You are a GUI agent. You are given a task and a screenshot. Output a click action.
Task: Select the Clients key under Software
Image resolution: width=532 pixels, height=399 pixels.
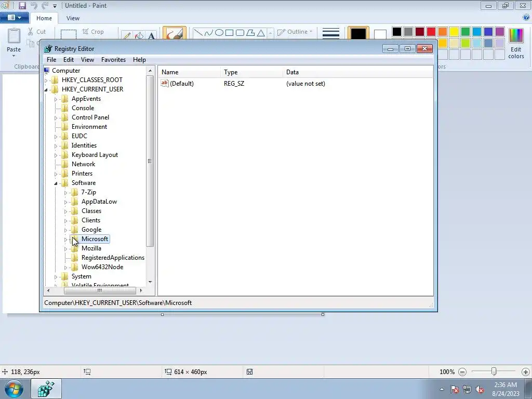coord(90,220)
